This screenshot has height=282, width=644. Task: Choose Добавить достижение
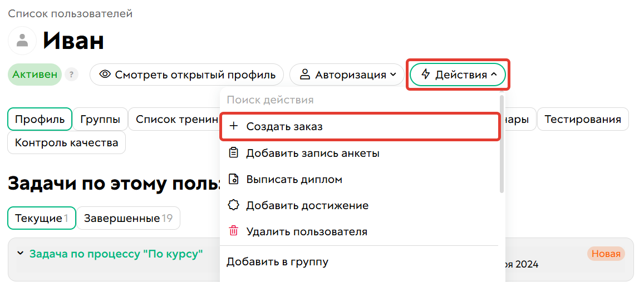tap(360, 205)
